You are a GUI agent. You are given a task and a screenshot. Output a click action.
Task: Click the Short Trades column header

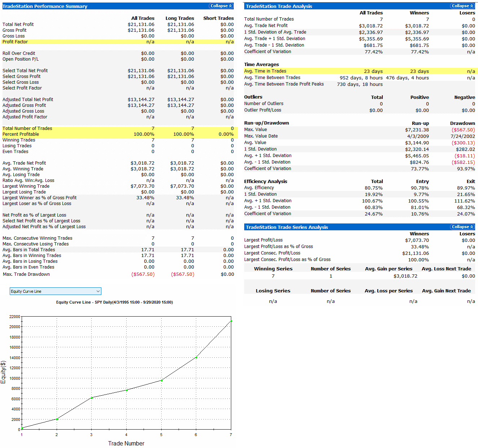(218, 18)
